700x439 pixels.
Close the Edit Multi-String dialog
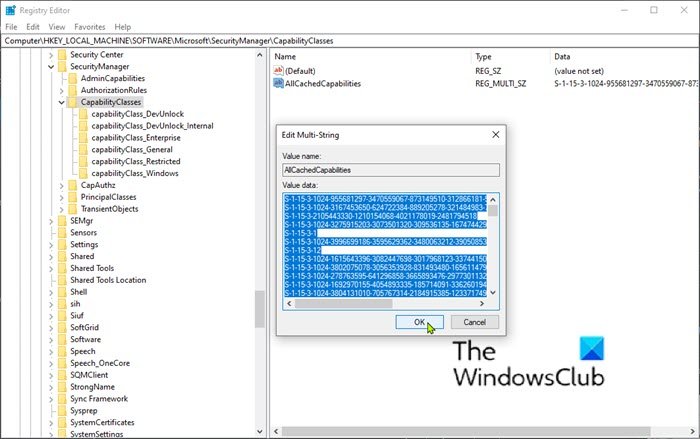pos(496,134)
